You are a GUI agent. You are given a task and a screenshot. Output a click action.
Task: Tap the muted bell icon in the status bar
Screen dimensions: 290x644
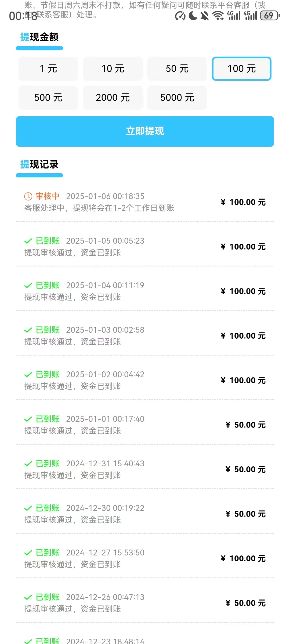pyautogui.click(x=205, y=16)
